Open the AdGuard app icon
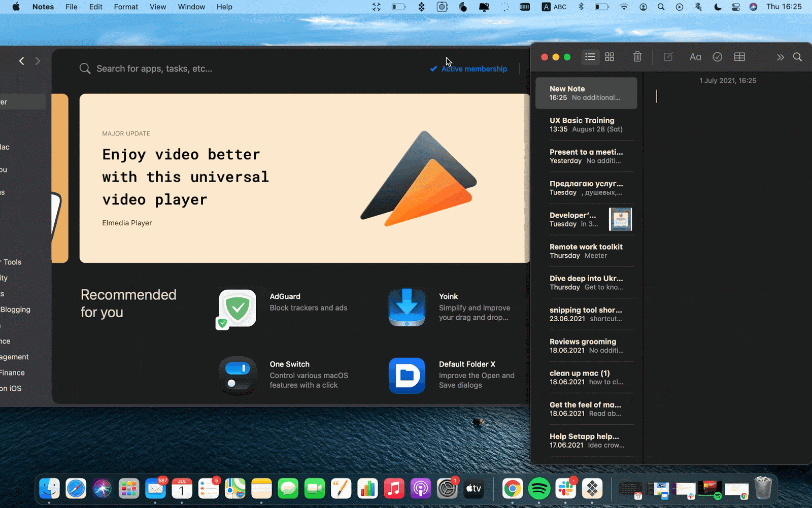Viewport: 812px width, 508px height. 238,308
